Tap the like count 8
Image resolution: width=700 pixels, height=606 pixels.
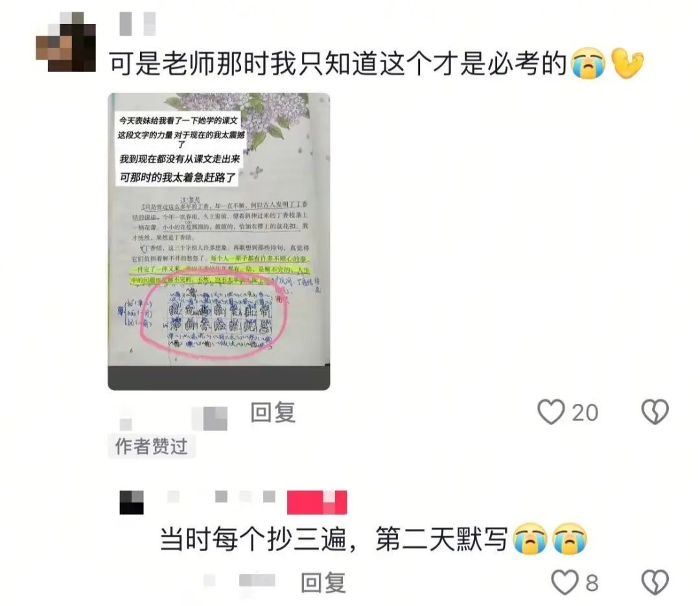point(592,583)
